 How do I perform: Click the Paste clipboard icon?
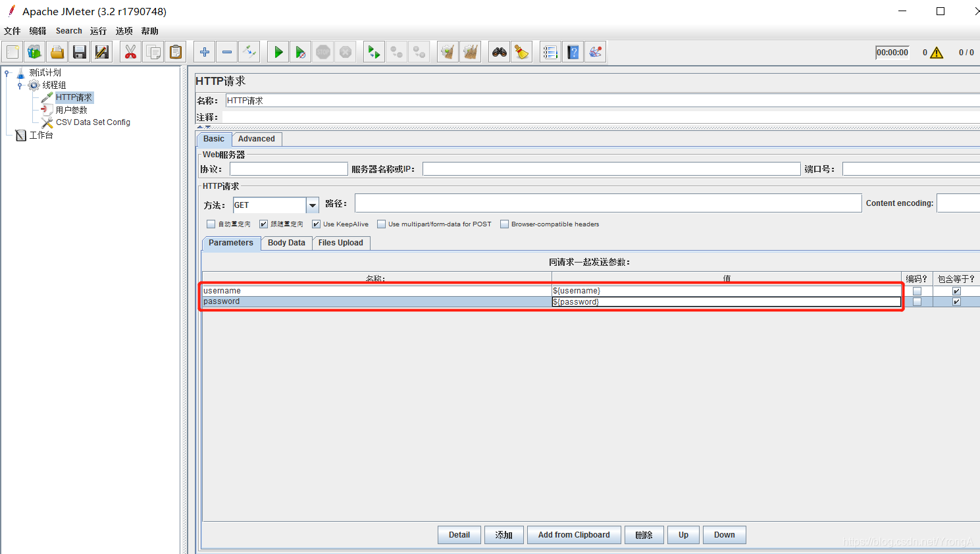coord(176,52)
